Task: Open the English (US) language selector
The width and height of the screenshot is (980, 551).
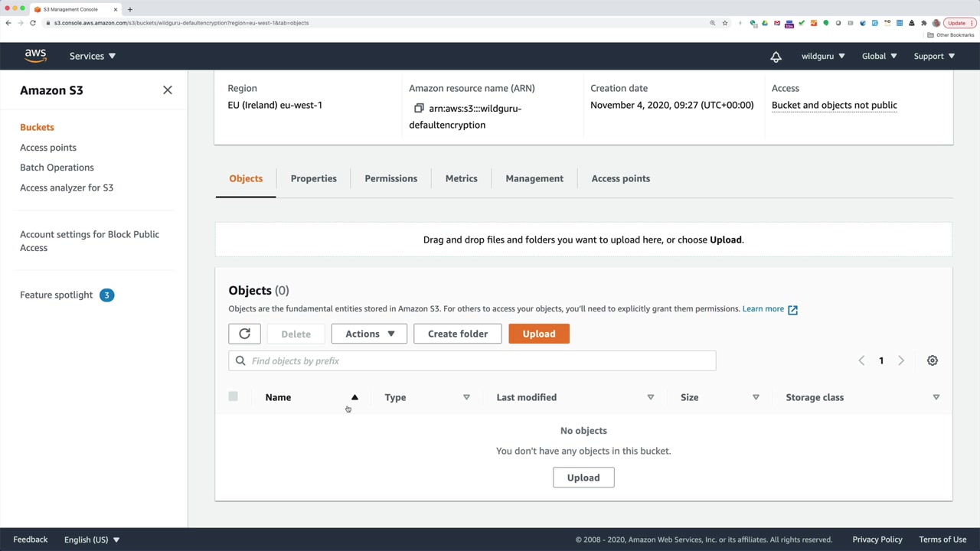Action: tap(92, 540)
